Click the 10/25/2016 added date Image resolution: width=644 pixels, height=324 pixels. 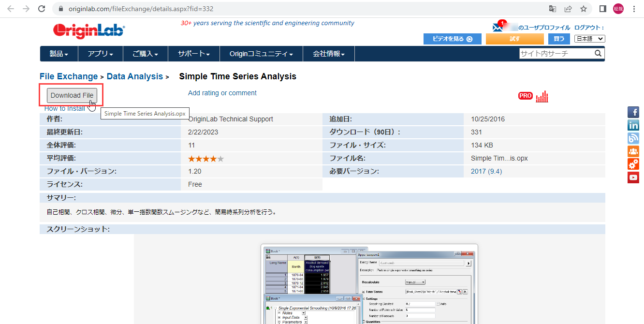488,119
